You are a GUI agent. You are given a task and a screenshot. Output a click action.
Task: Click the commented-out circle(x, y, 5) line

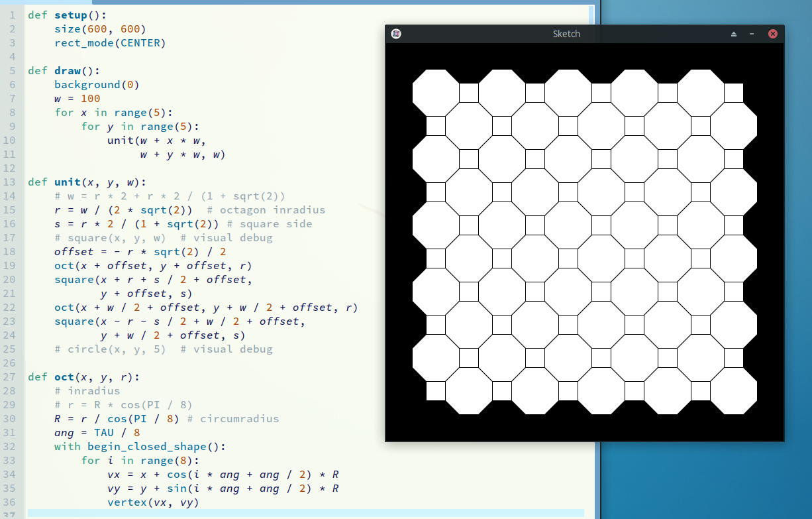click(163, 349)
